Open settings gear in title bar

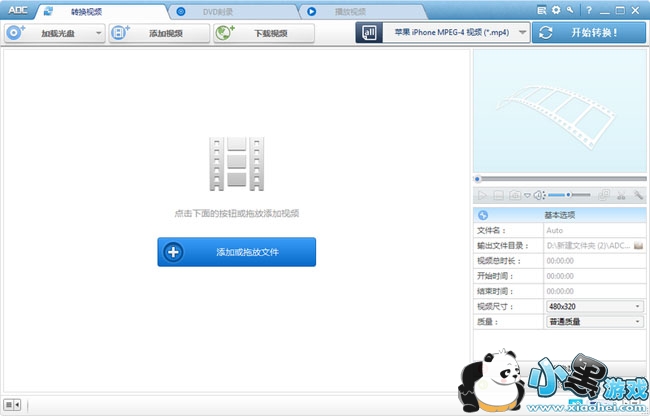point(556,10)
